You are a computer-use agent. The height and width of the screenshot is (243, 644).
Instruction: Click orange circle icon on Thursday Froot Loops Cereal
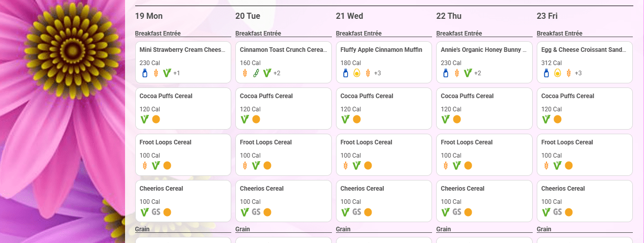point(468,166)
